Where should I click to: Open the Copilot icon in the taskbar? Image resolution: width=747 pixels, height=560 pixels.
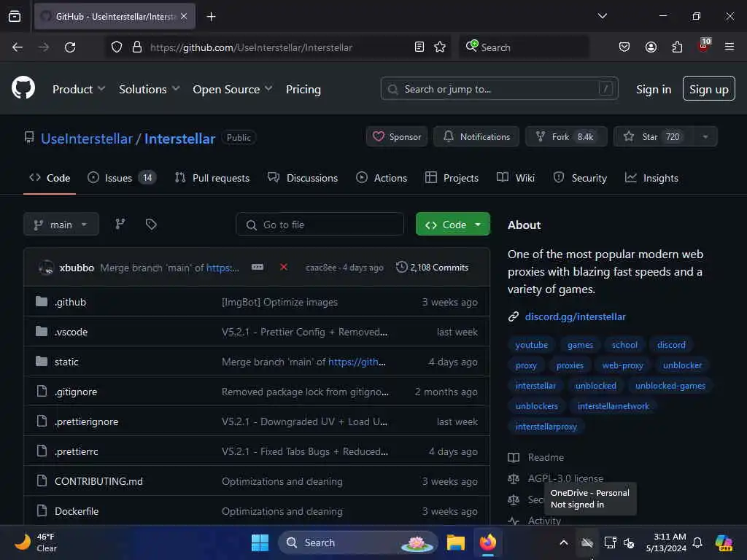click(724, 542)
